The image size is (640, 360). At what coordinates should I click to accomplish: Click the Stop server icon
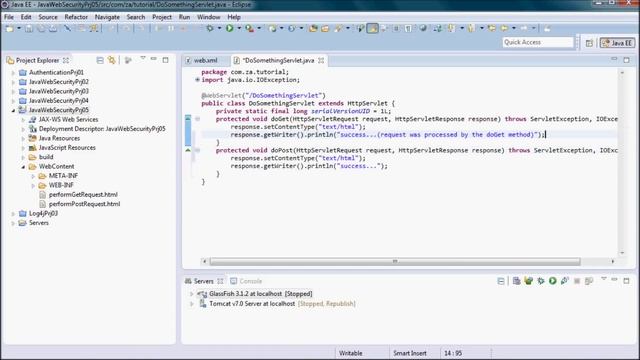click(577, 281)
